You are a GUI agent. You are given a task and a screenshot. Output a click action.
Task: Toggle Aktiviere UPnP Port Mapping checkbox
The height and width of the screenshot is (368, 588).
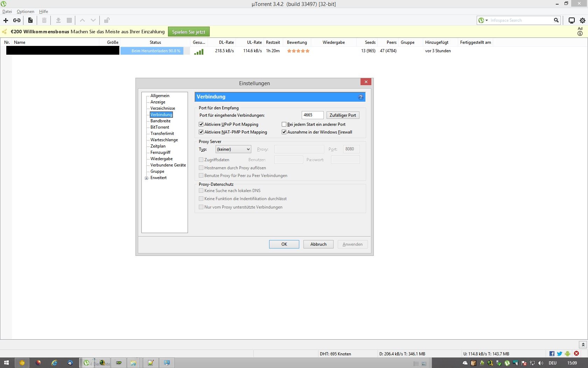click(201, 124)
